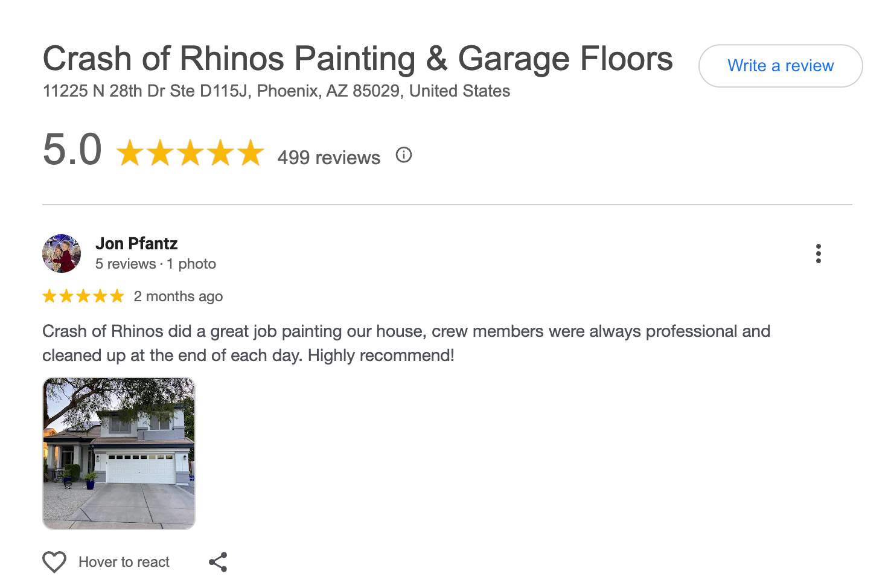Image resolution: width=891 pixels, height=588 pixels.
Task: Select the 2 months ago timestamp
Action: (178, 296)
